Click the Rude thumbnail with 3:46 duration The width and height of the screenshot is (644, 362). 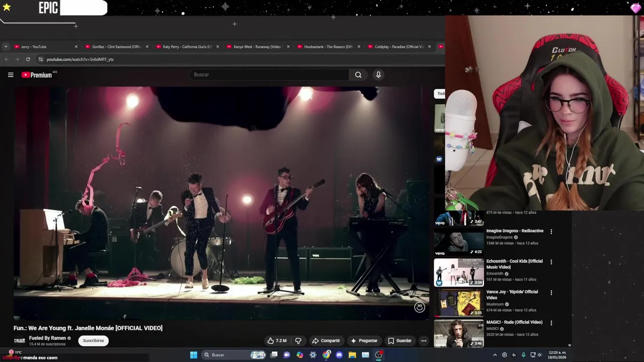click(x=458, y=333)
